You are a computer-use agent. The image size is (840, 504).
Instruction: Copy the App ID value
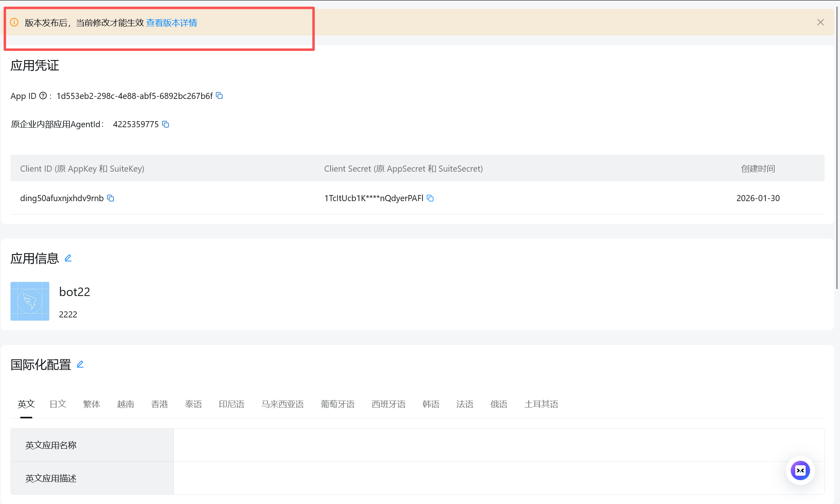[x=219, y=96]
